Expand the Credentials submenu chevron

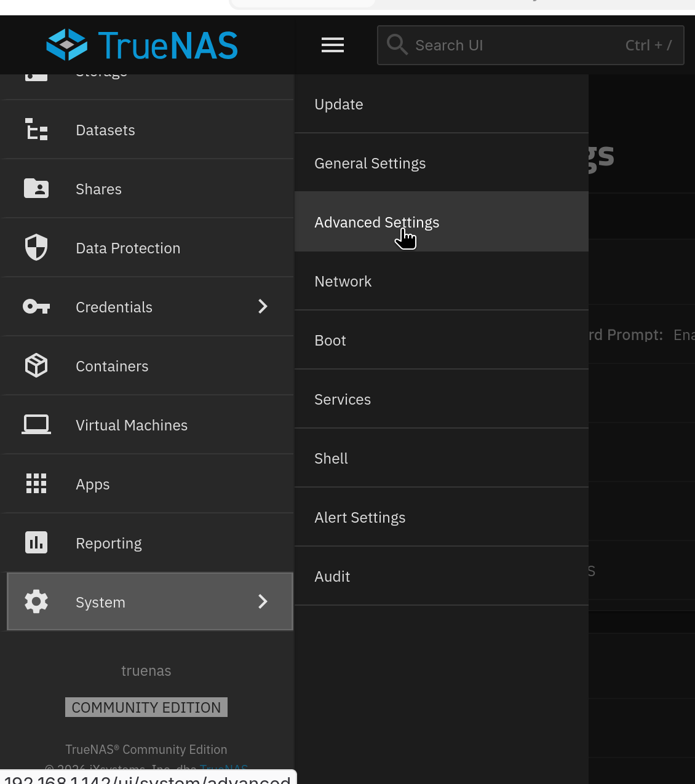[x=263, y=306]
